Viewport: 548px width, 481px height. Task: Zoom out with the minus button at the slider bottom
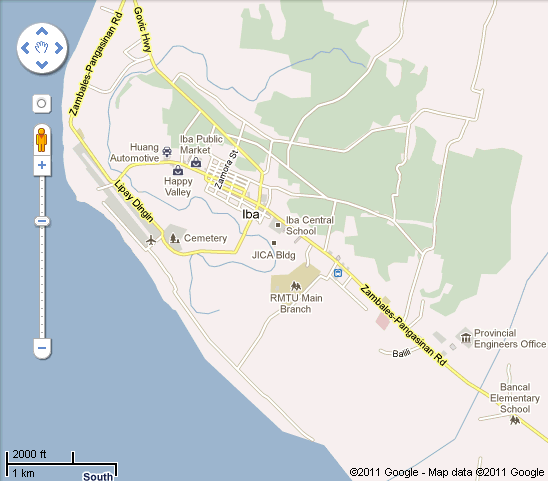tap(42, 348)
